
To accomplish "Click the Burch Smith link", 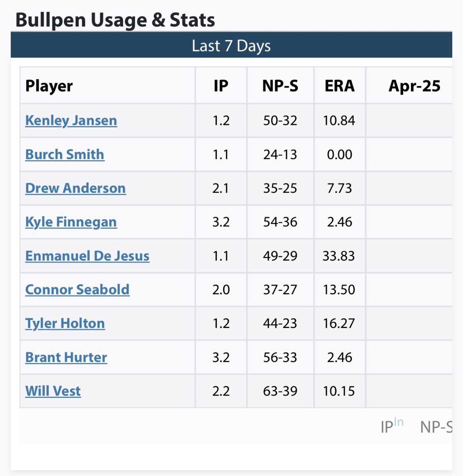I will [65, 154].
